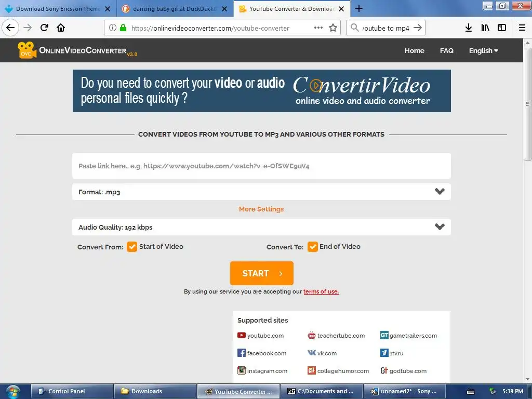Uncheck the End of Video checkbox

(x=312, y=247)
